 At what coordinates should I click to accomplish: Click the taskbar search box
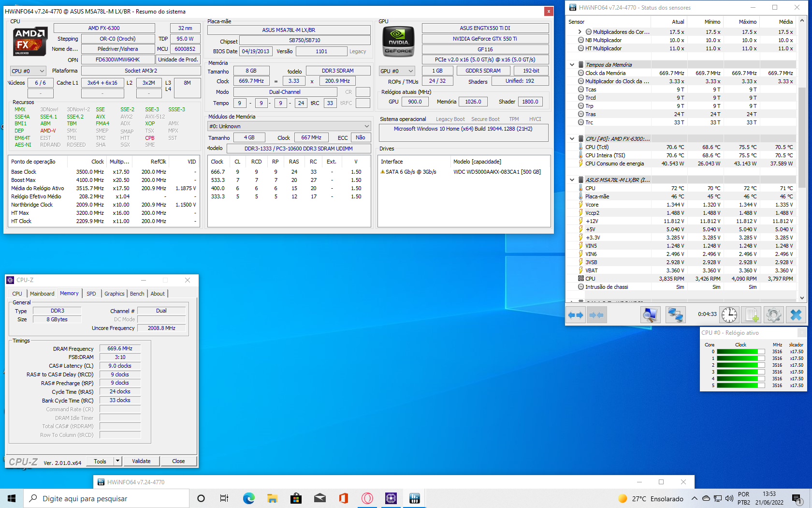coord(106,498)
